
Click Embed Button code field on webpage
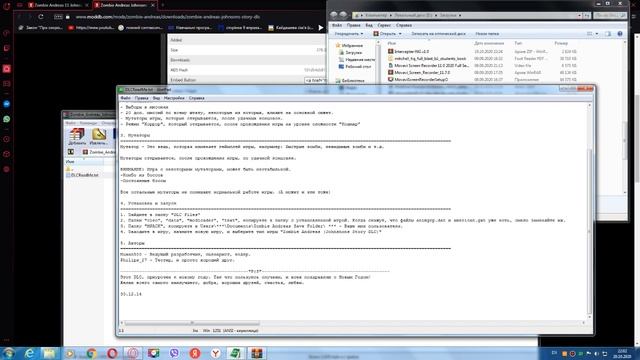tap(316, 80)
